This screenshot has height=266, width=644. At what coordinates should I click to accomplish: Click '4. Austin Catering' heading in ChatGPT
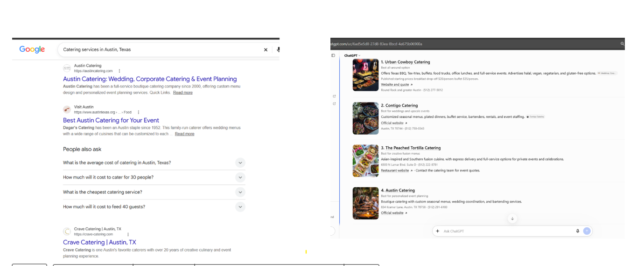pos(398,190)
